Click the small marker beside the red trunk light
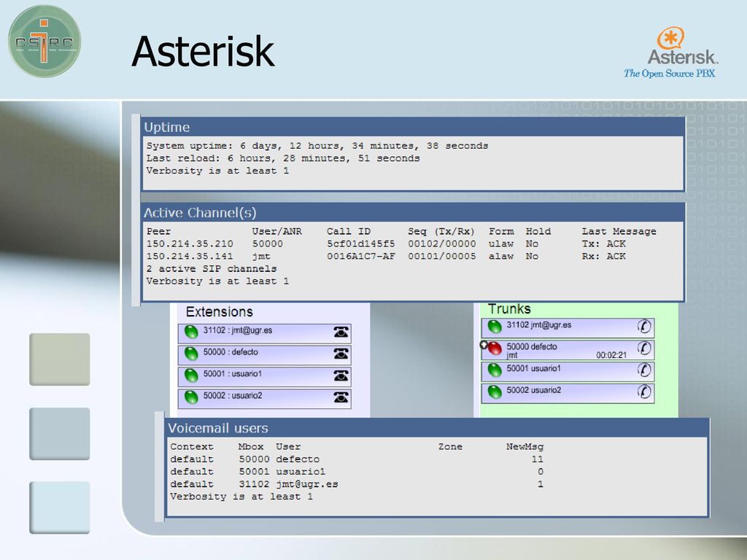This screenshot has height=560, width=747. click(x=484, y=345)
